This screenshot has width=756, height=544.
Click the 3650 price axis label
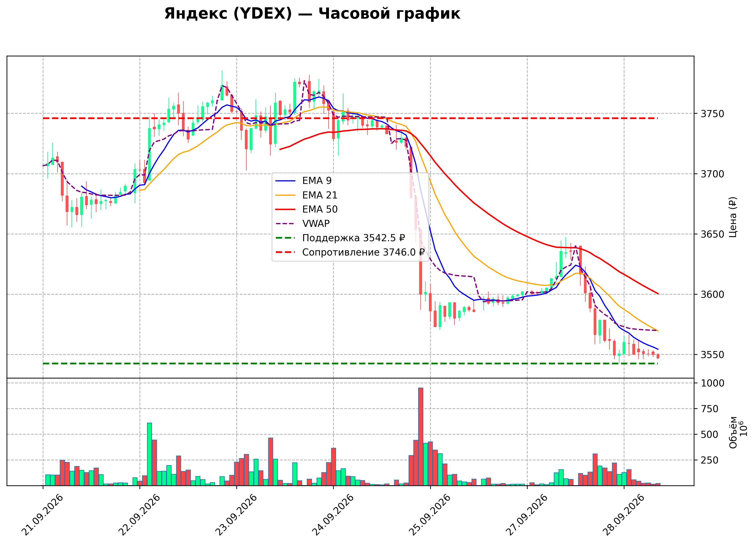tap(712, 234)
